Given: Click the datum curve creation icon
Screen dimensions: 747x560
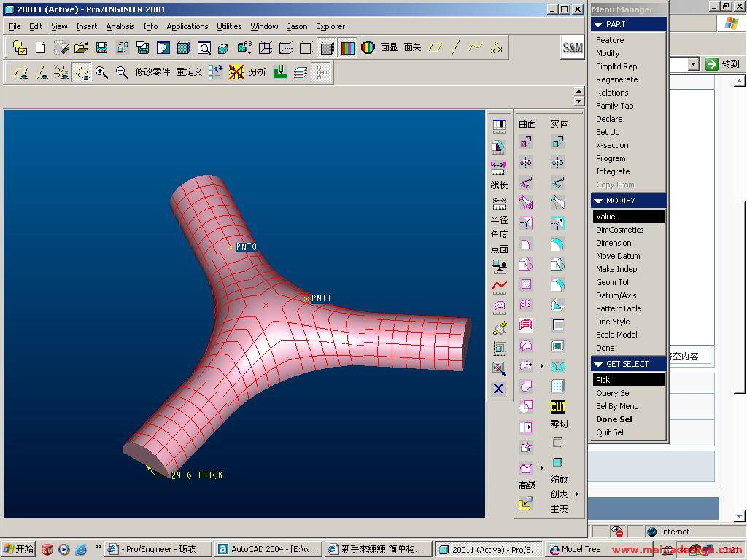Looking at the screenshot, I should [476, 47].
